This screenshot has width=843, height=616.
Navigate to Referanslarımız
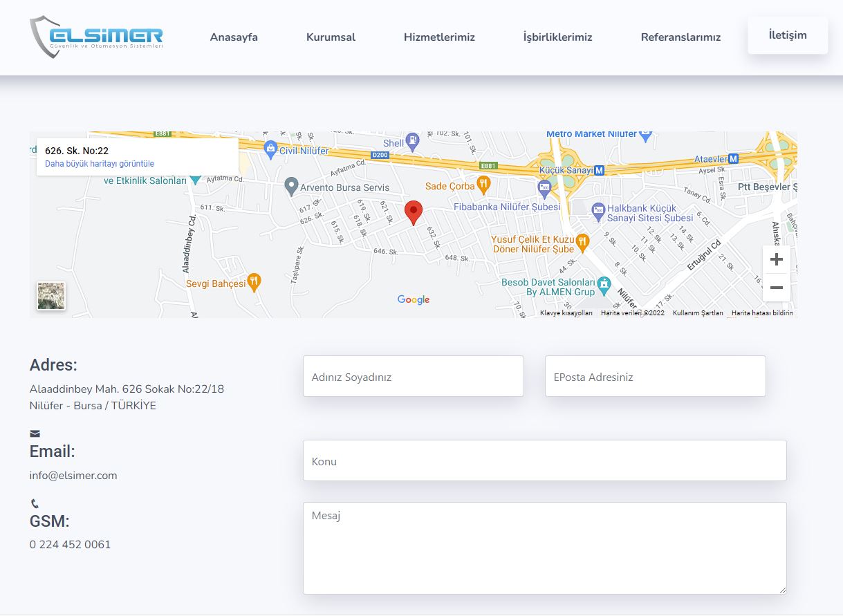pyautogui.click(x=680, y=37)
